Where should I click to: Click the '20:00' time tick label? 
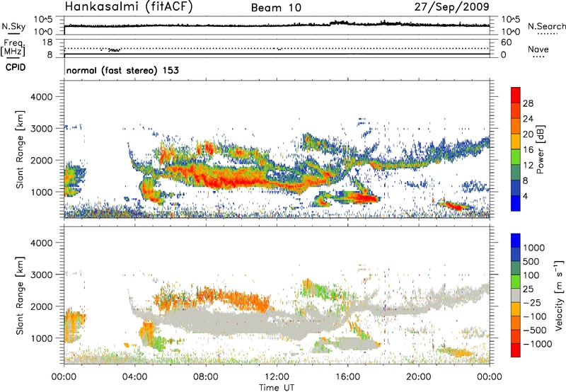click(x=418, y=377)
